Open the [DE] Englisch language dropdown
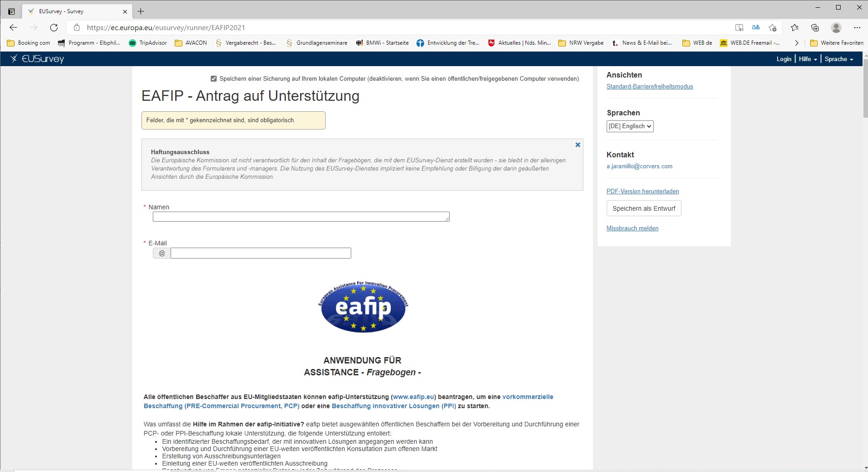 pos(630,126)
